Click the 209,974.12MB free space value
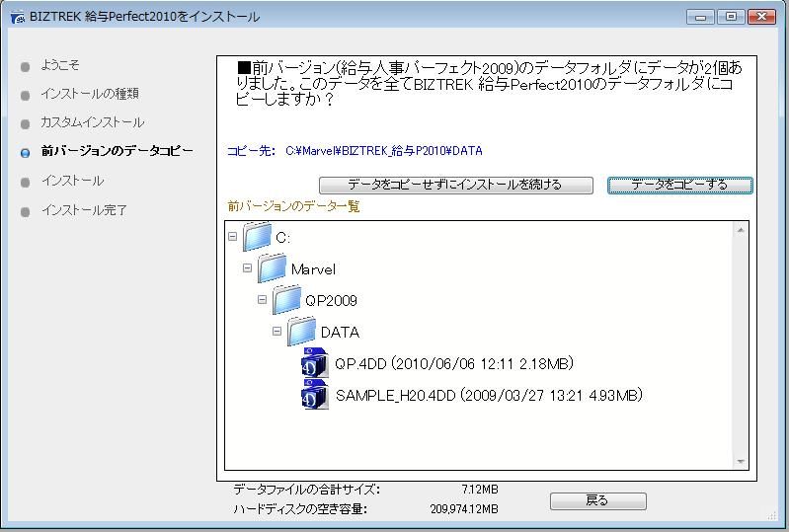This screenshot has width=789, height=532. (x=464, y=509)
